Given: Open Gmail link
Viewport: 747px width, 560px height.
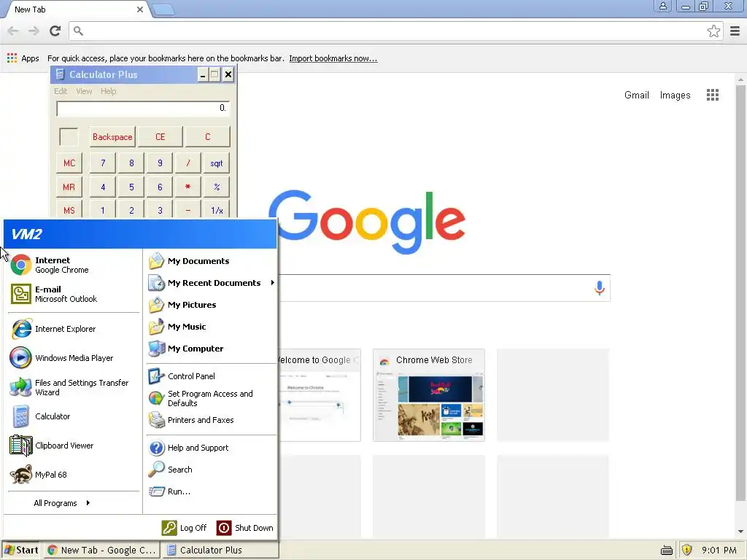Looking at the screenshot, I should [636, 96].
